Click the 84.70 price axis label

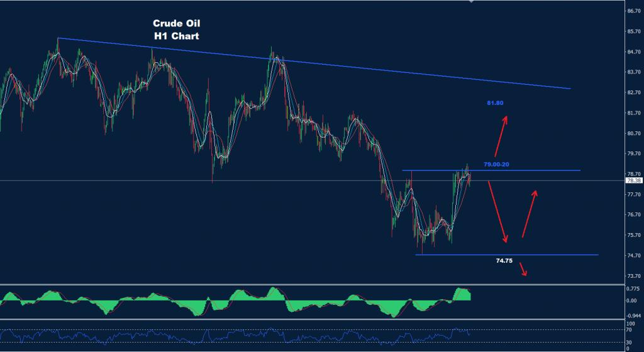pos(634,52)
